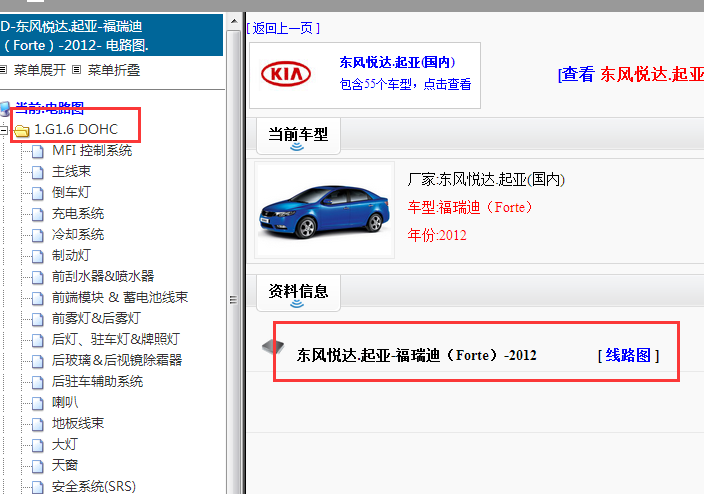Viewport: 704px width, 494px height.
Task: Select 制动灯 in the tree
Action: 71,256
